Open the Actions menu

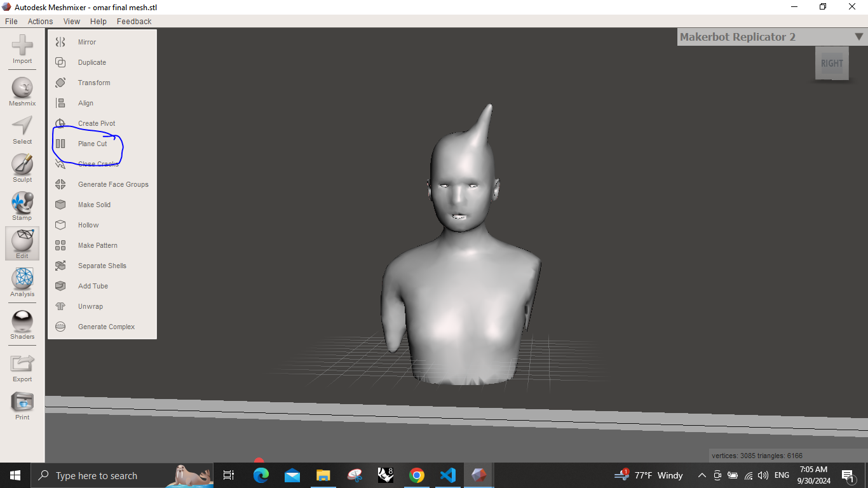click(40, 21)
